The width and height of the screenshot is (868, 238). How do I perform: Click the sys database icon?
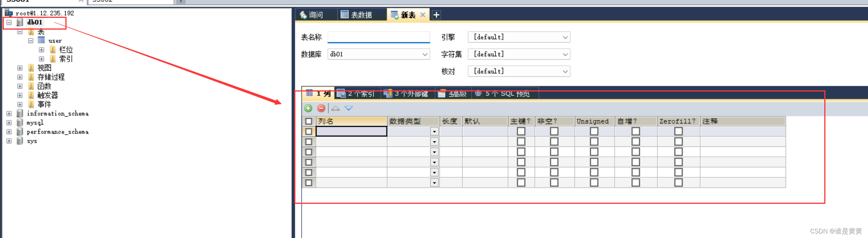coord(20,141)
